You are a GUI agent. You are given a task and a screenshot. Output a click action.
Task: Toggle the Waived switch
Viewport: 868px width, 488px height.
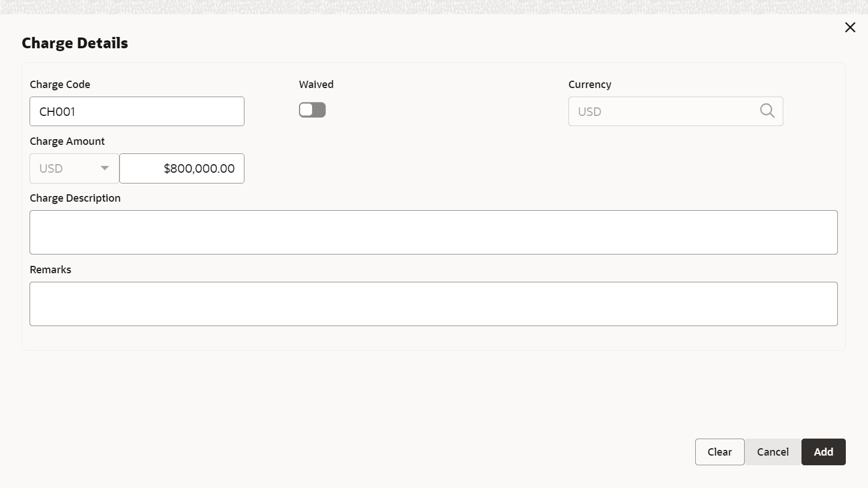click(312, 110)
